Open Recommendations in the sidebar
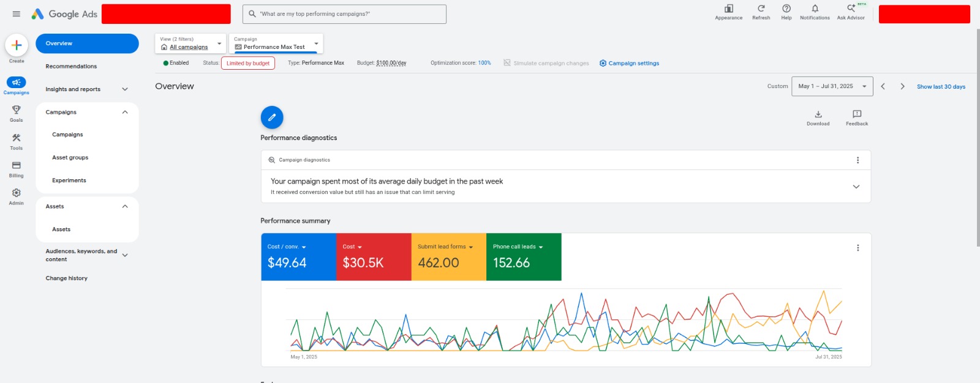This screenshot has height=383, width=980. click(71, 66)
